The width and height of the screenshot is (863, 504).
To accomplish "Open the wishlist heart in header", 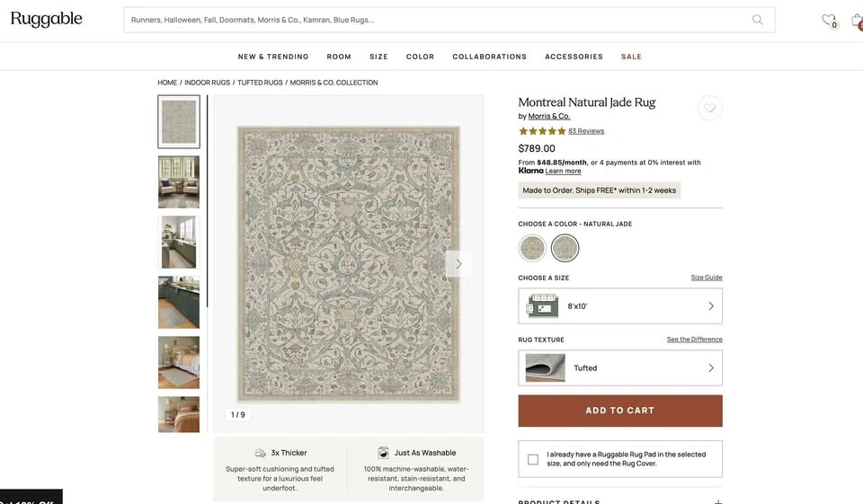I will [828, 20].
